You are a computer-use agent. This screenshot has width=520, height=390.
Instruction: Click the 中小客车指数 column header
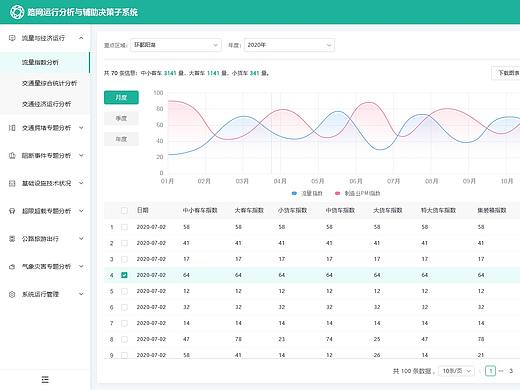(200, 210)
